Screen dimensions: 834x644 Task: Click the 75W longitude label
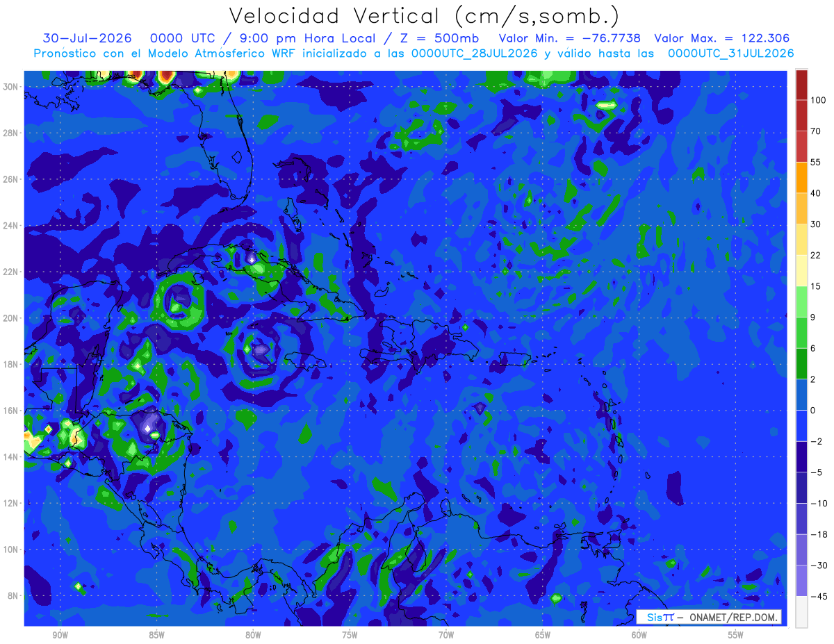(350, 635)
